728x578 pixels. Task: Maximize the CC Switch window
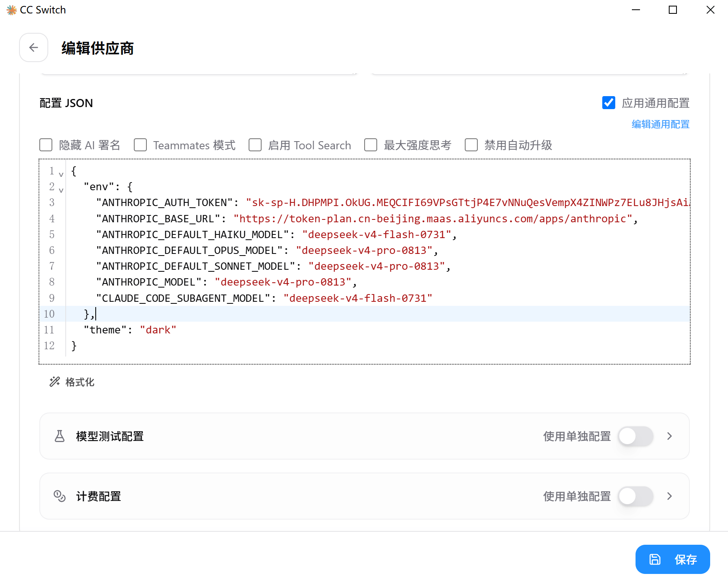673,10
